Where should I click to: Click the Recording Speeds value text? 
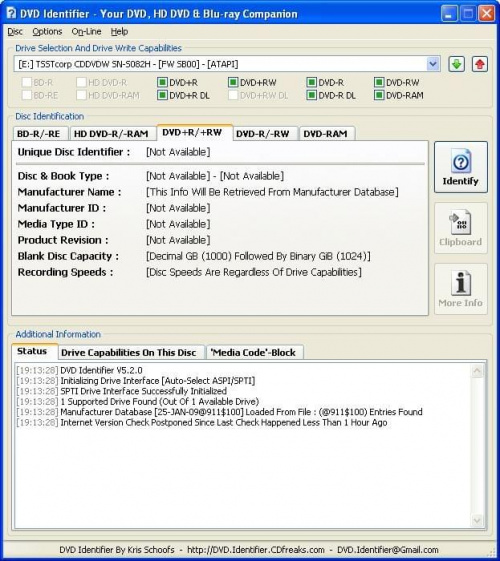(x=254, y=272)
